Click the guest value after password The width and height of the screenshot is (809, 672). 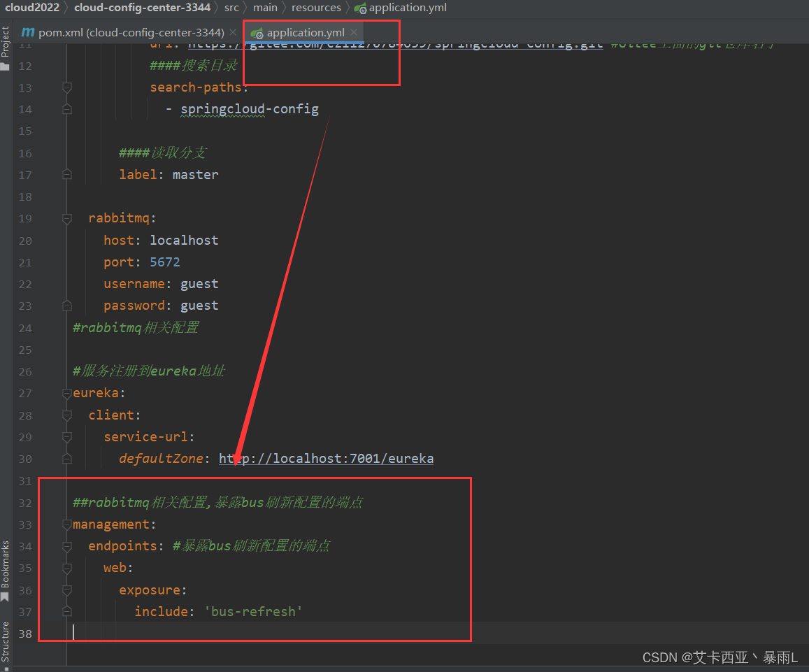point(200,306)
